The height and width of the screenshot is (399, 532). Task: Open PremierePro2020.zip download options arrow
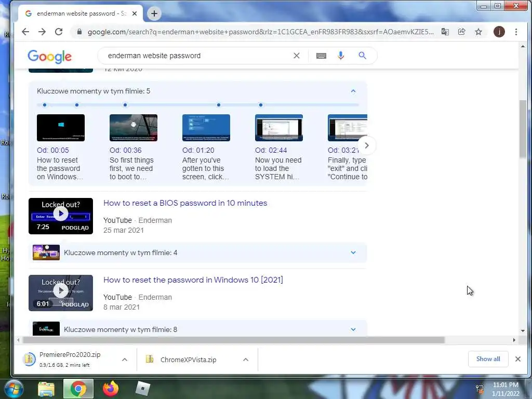125,360
